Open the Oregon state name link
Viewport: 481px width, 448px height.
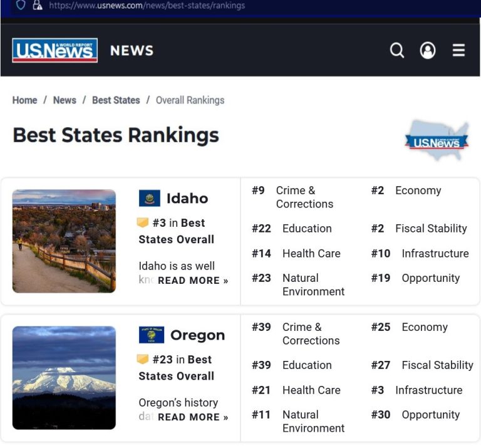pyautogui.click(x=197, y=335)
